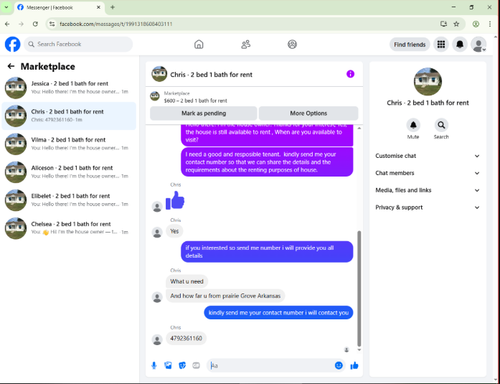Select Chris conversation in list
The image size is (500, 384).
(69, 116)
